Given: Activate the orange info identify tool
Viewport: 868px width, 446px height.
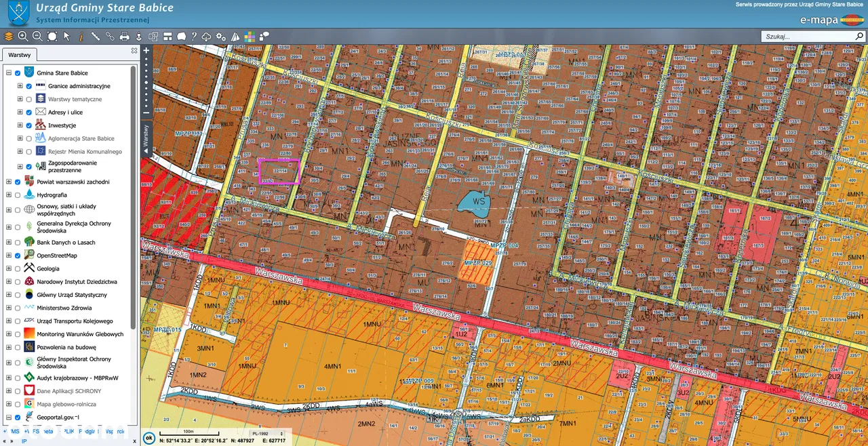Looking at the screenshot, I should pos(81,37).
